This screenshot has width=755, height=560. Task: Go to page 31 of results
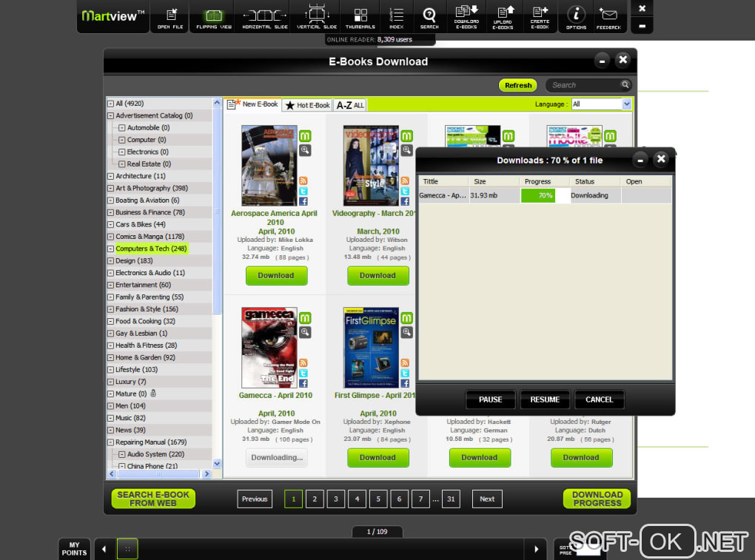point(451,499)
